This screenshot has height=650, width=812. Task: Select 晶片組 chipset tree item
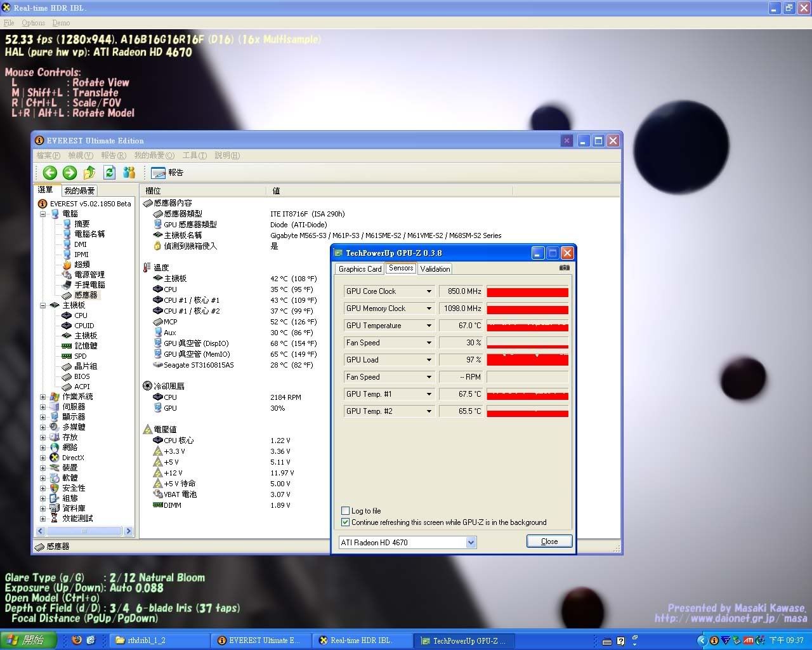[86, 366]
